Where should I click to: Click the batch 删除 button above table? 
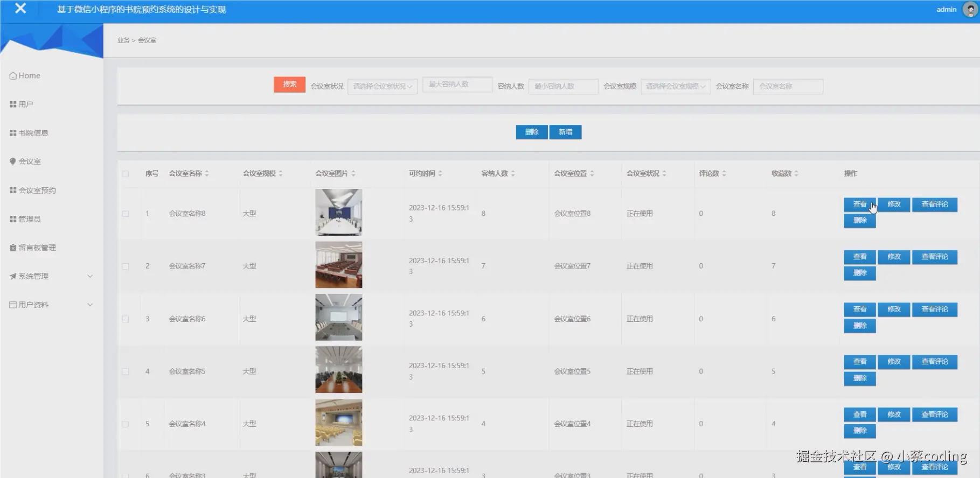click(532, 132)
